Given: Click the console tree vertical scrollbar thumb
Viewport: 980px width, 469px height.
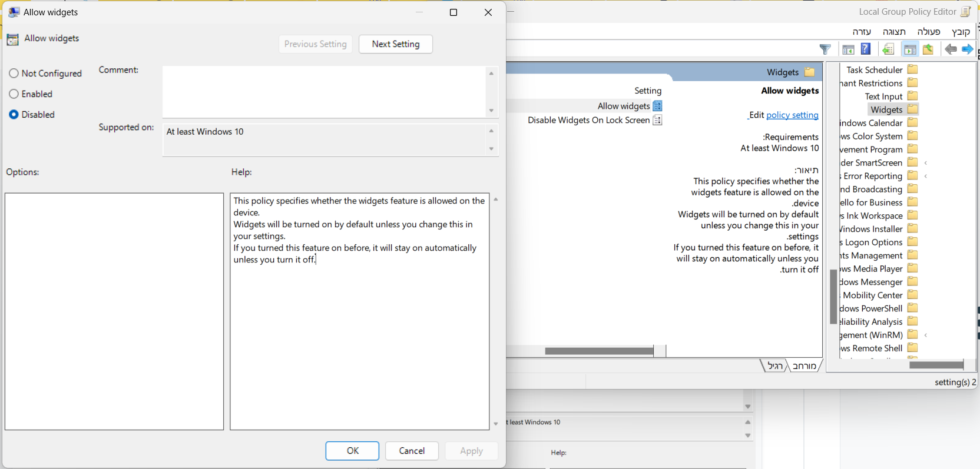Looking at the screenshot, I should pos(833,297).
